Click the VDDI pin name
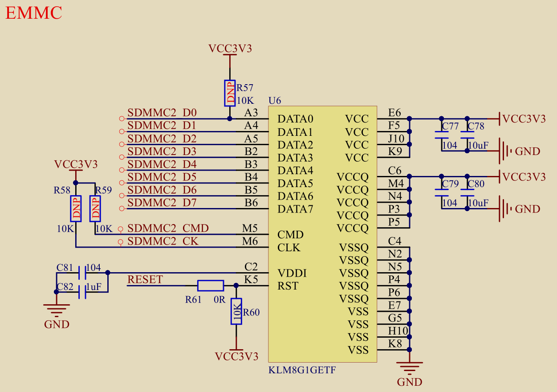 [292, 274]
